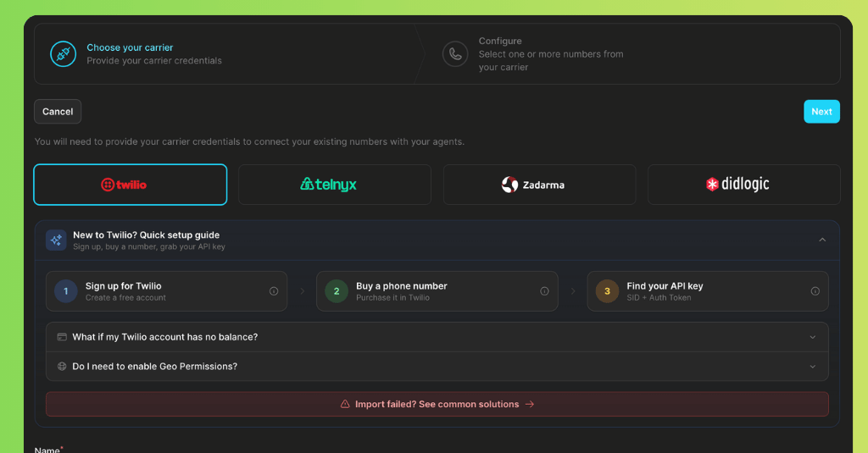Click the Name field label
The width and height of the screenshot is (868, 453).
click(x=48, y=450)
